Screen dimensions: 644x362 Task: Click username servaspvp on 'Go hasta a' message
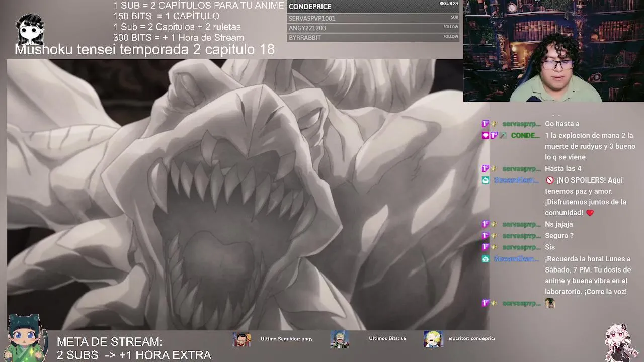pos(522,124)
